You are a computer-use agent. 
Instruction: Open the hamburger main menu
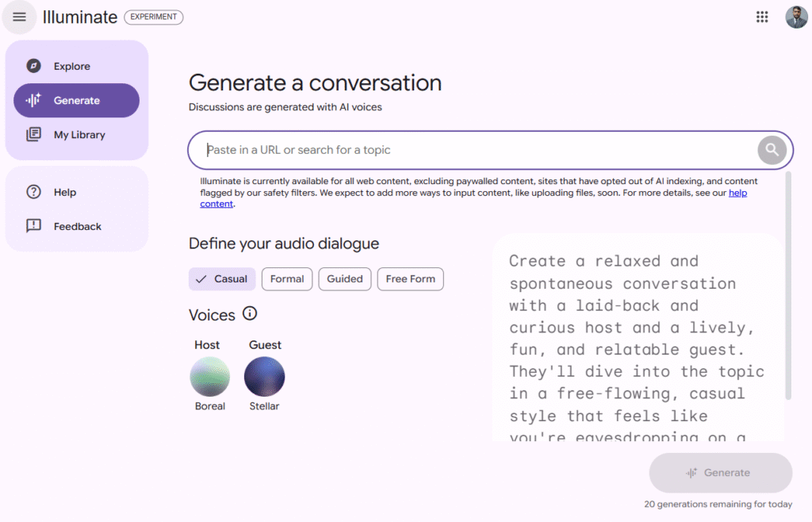point(19,17)
